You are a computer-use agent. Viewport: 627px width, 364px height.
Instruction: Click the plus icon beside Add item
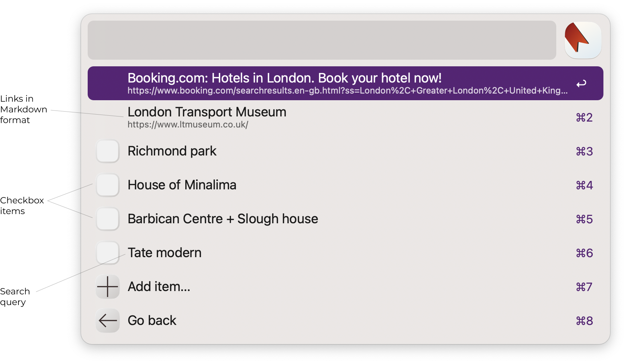point(108,287)
